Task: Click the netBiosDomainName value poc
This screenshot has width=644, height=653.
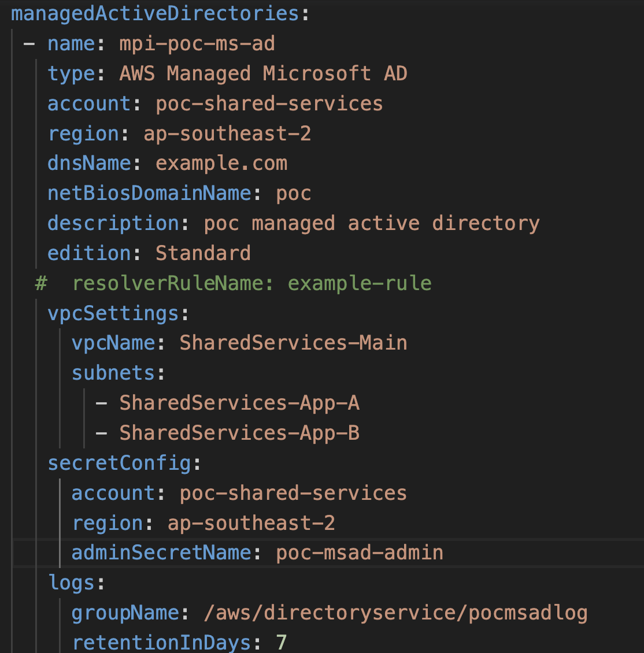Action: [x=294, y=193]
